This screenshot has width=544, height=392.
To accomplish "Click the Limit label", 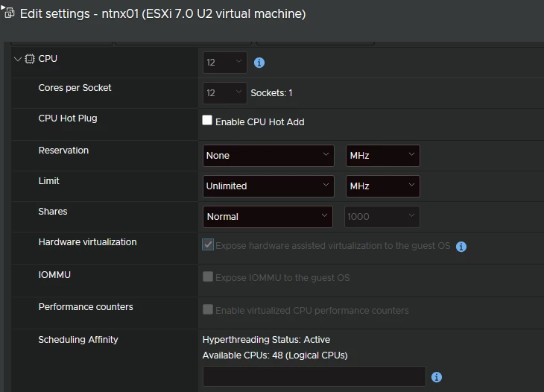I will coord(49,181).
